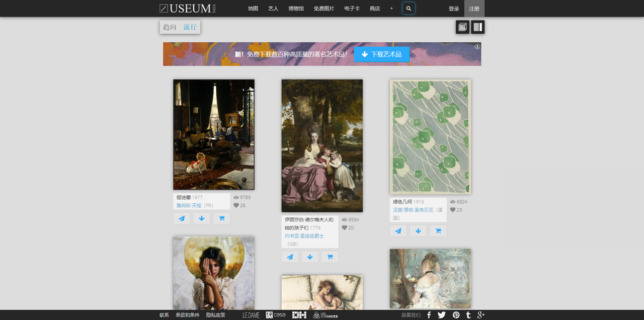Open the Twitter icon in footer
The width and height of the screenshot is (644, 320).
pos(442,315)
